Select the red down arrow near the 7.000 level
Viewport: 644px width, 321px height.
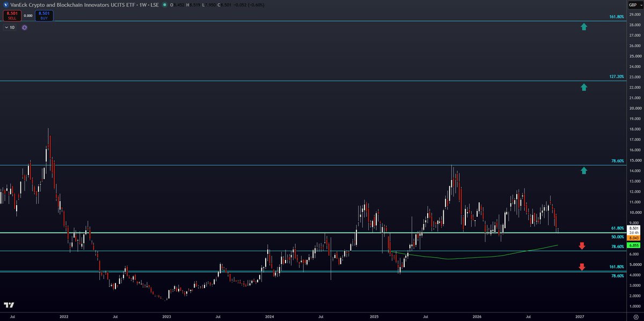(x=582, y=246)
